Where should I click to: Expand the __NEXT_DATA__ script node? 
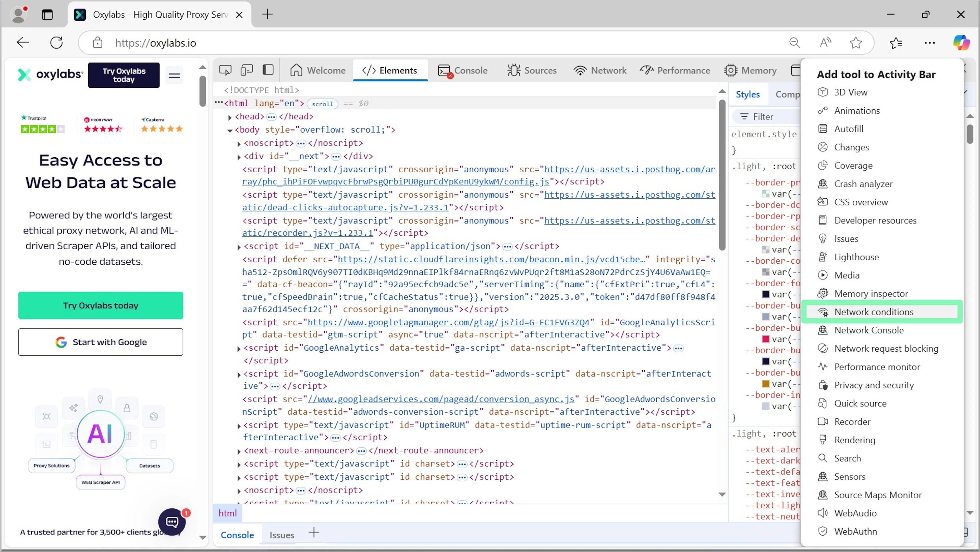coord(239,247)
